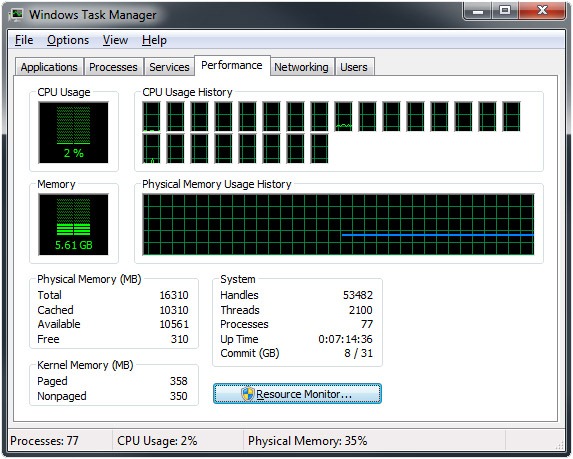The image size is (573, 459).
Task: Click the Handles value 53482
Action: click(358, 295)
